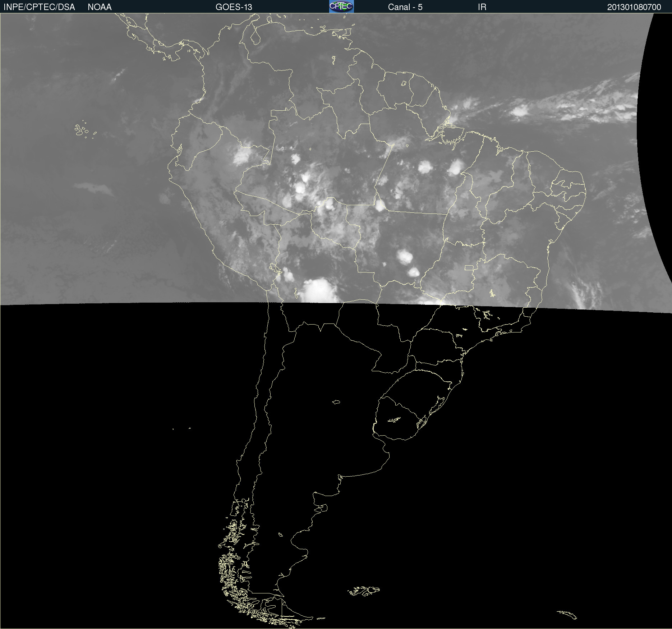Click the INPE/CPTEC/DSA header text
672x629 pixels.
pos(39,7)
